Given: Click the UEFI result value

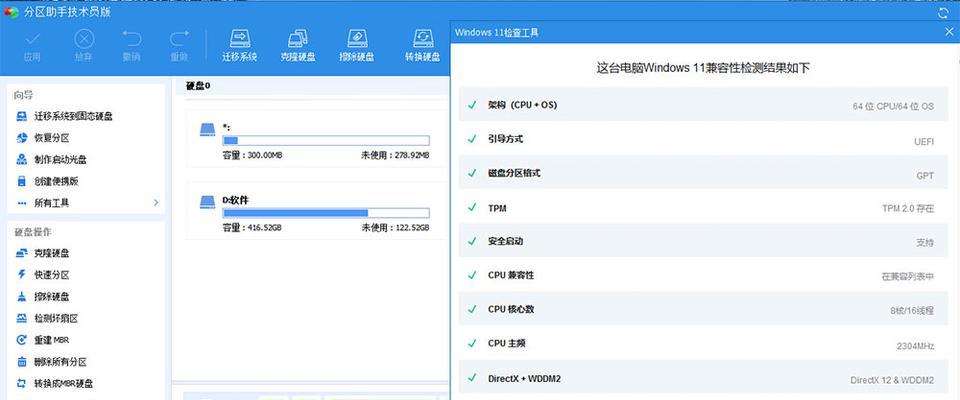Looking at the screenshot, I should tap(924, 142).
